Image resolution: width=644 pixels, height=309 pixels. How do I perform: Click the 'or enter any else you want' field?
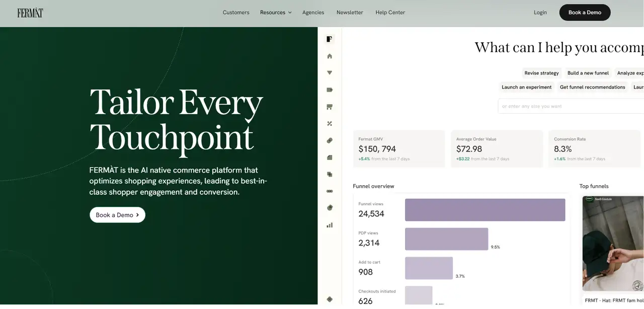571,106
